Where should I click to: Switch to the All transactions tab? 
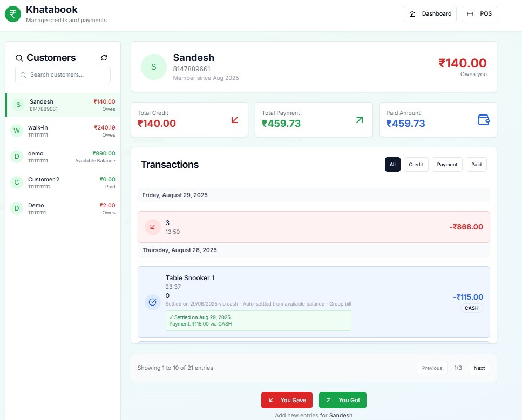pyautogui.click(x=392, y=164)
